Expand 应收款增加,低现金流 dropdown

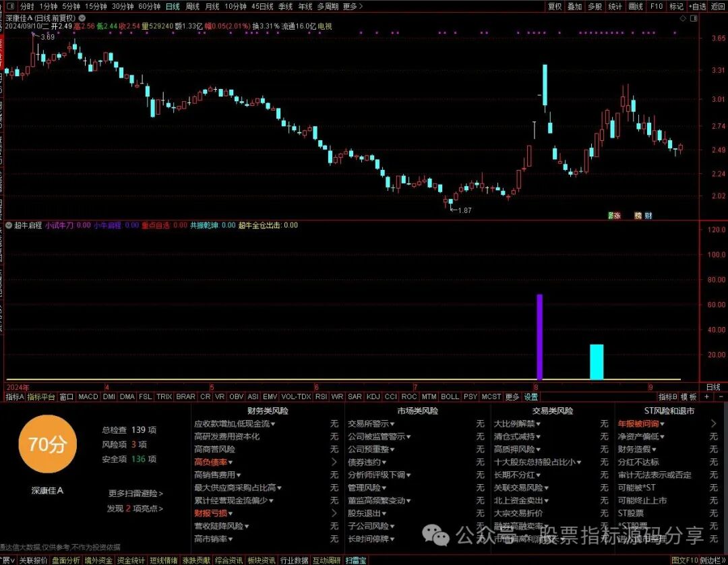tap(235, 424)
